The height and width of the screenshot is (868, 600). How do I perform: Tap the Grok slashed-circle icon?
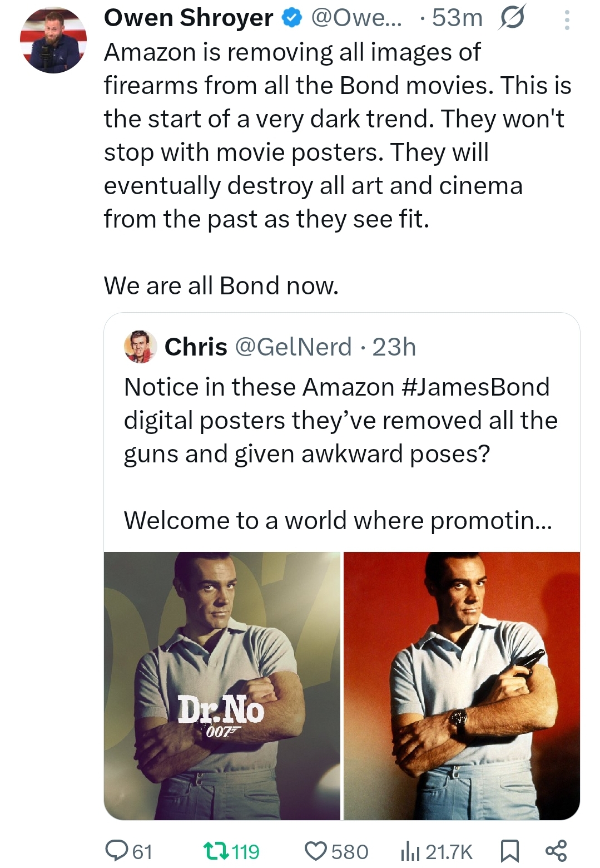512,18
